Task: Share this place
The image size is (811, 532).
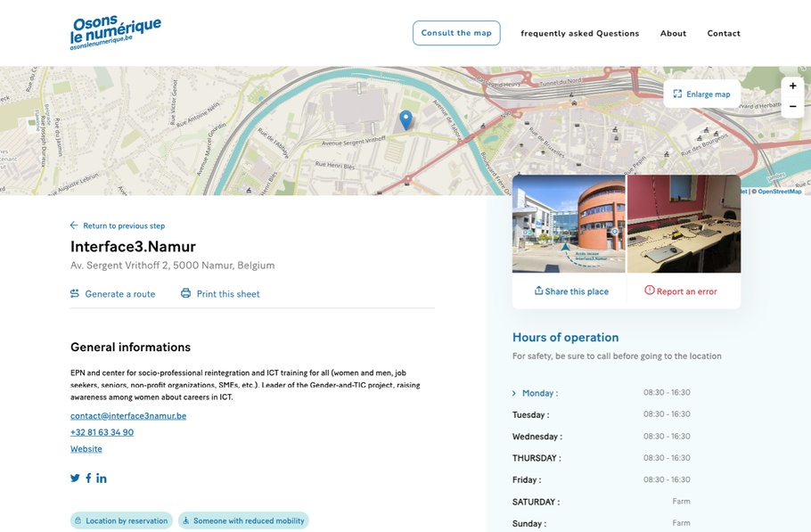Action: click(x=571, y=291)
